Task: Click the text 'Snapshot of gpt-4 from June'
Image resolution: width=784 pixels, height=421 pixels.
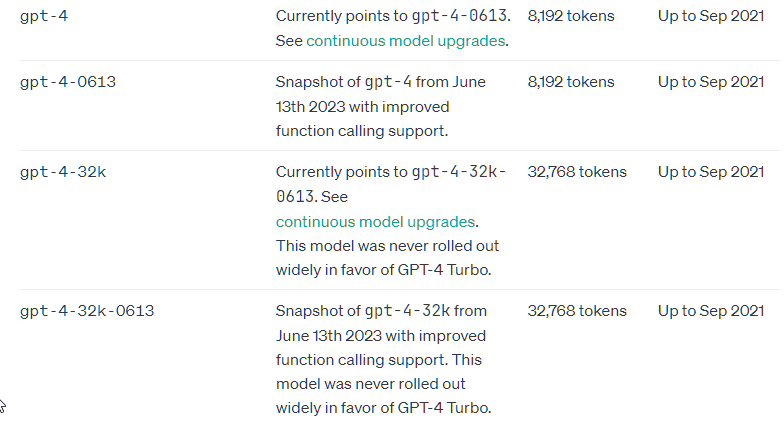Action: tap(381, 82)
